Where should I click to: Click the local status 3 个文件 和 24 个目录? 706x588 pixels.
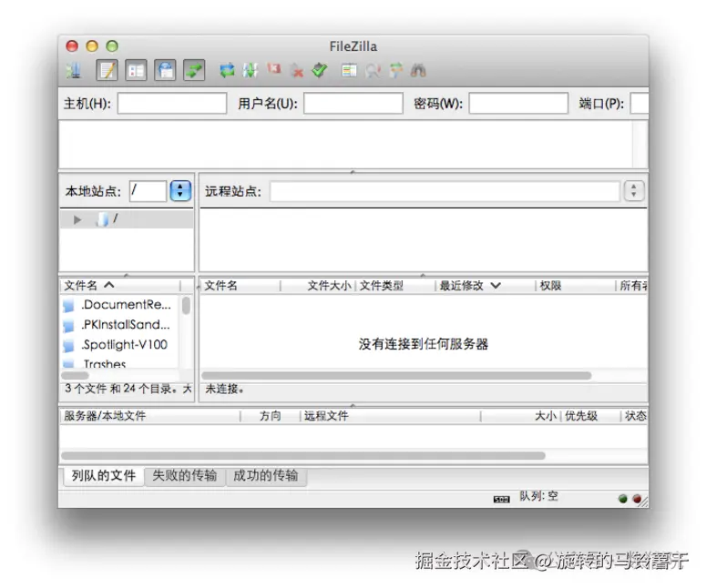point(128,389)
